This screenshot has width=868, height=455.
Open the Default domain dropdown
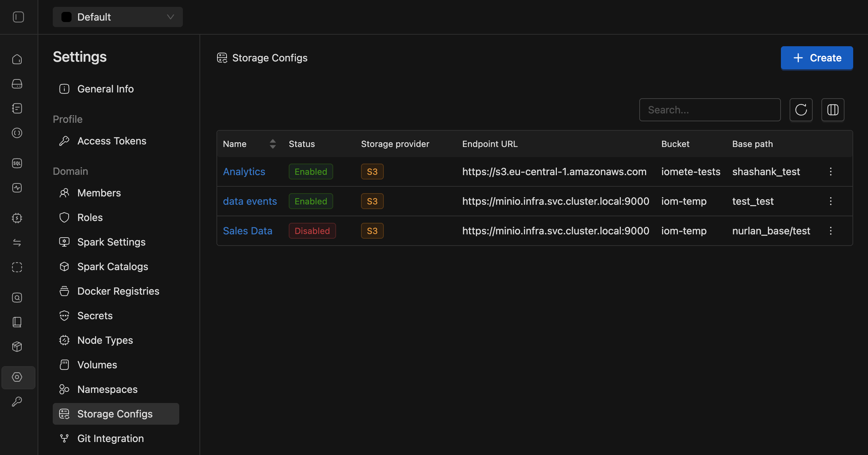point(118,17)
